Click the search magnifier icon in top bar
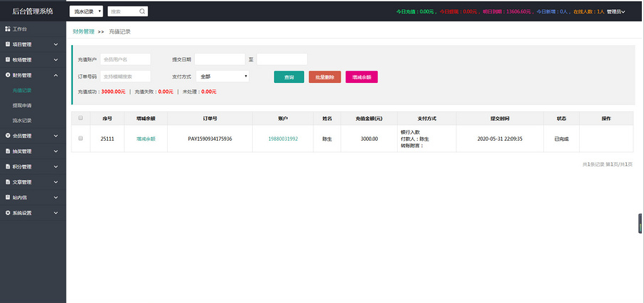Screen dimensions: 644x303 pyautogui.click(x=142, y=11)
